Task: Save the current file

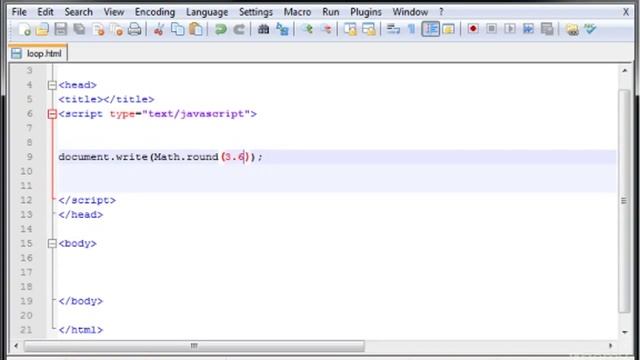Action: click(61, 29)
